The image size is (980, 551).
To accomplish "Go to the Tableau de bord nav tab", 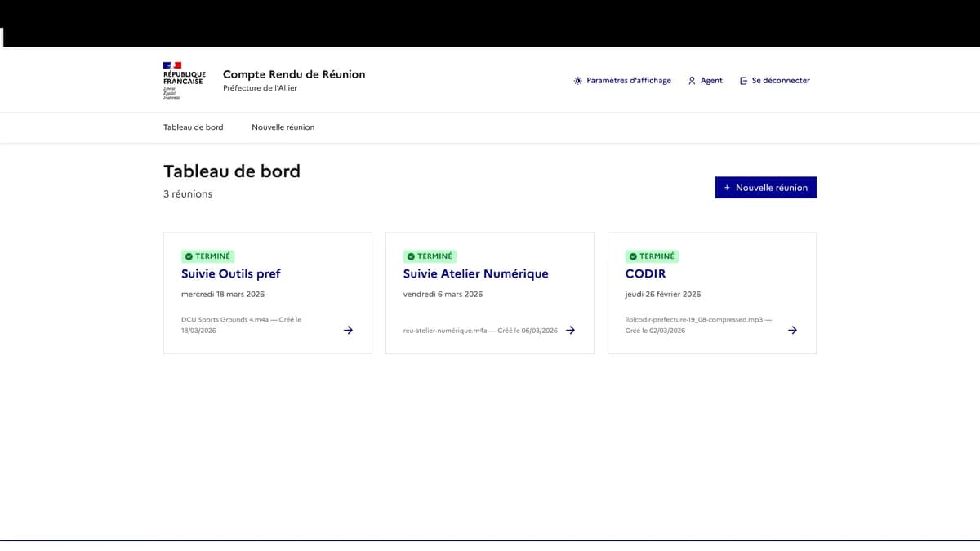I will tap(194, 127).
